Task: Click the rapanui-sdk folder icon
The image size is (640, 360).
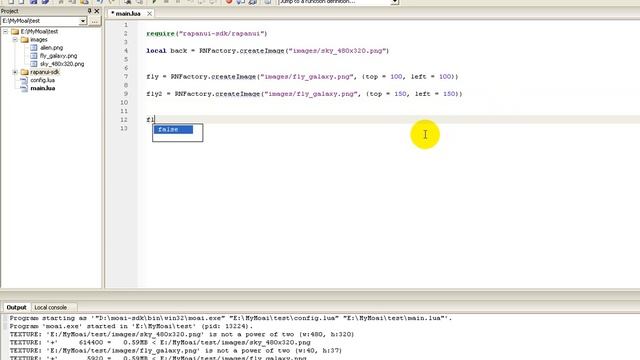Action: click(24, 72)
